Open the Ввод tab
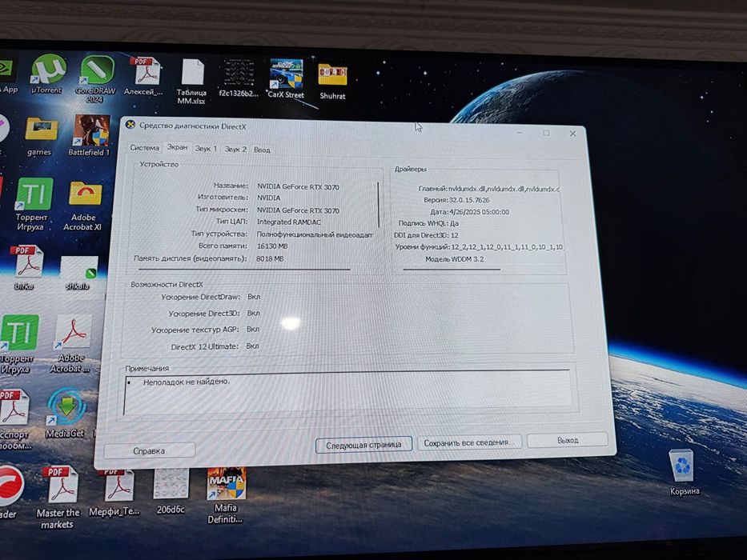747x560 pixels. [x=262, y=150]
